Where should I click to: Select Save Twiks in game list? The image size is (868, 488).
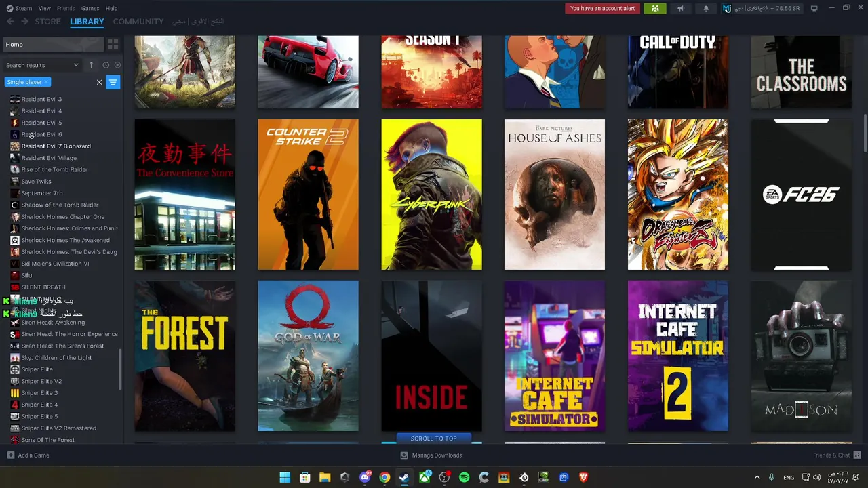pyautogui.click(x=36, y=182)
